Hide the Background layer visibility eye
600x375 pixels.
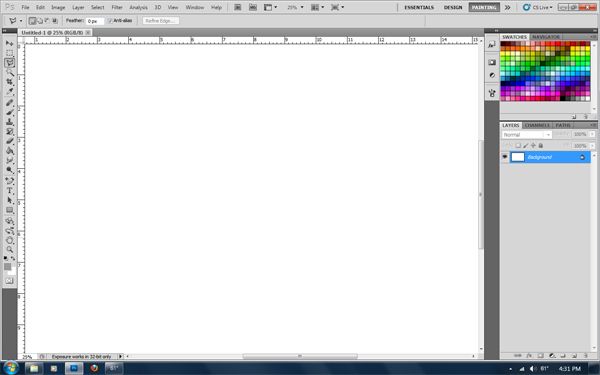505,157
